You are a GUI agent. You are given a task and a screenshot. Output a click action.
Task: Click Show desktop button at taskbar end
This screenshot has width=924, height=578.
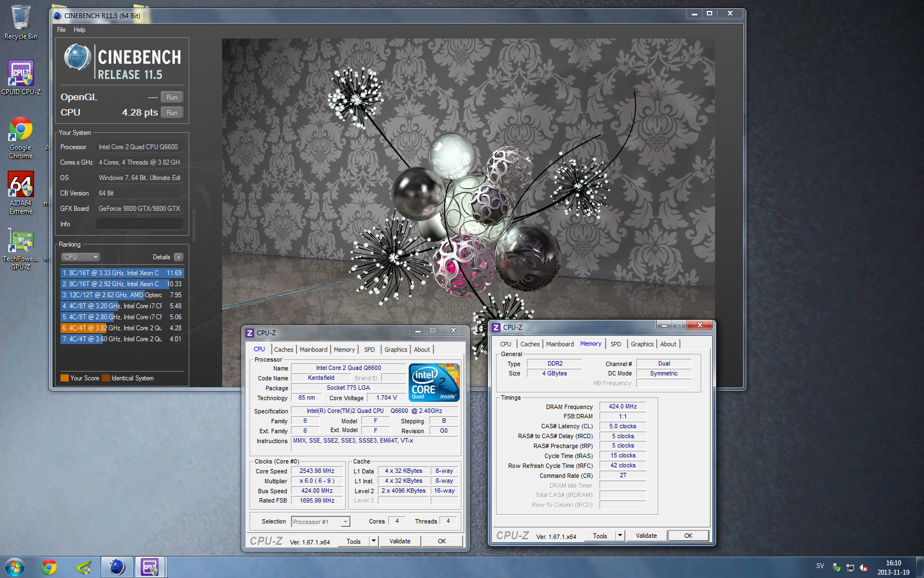[x=920, y=567]
